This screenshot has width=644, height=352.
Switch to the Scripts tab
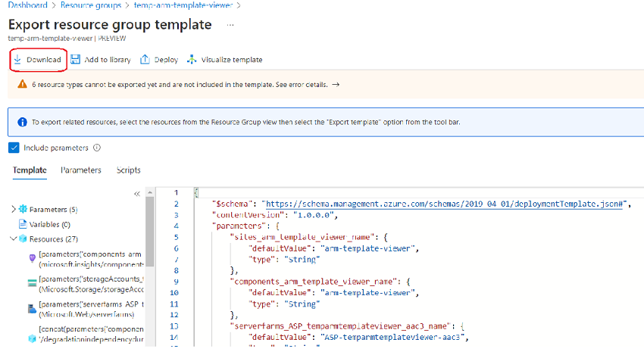pyautogui.click(x=128, y=170)
